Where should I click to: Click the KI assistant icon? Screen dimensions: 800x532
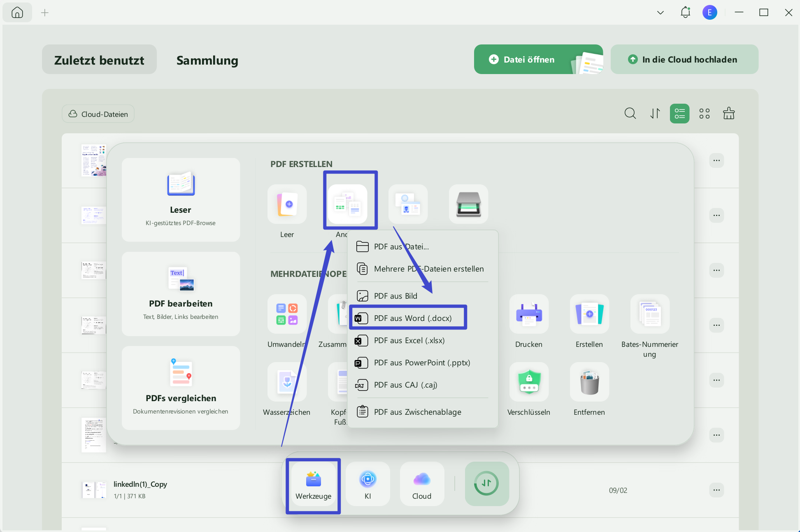(367, 484)
